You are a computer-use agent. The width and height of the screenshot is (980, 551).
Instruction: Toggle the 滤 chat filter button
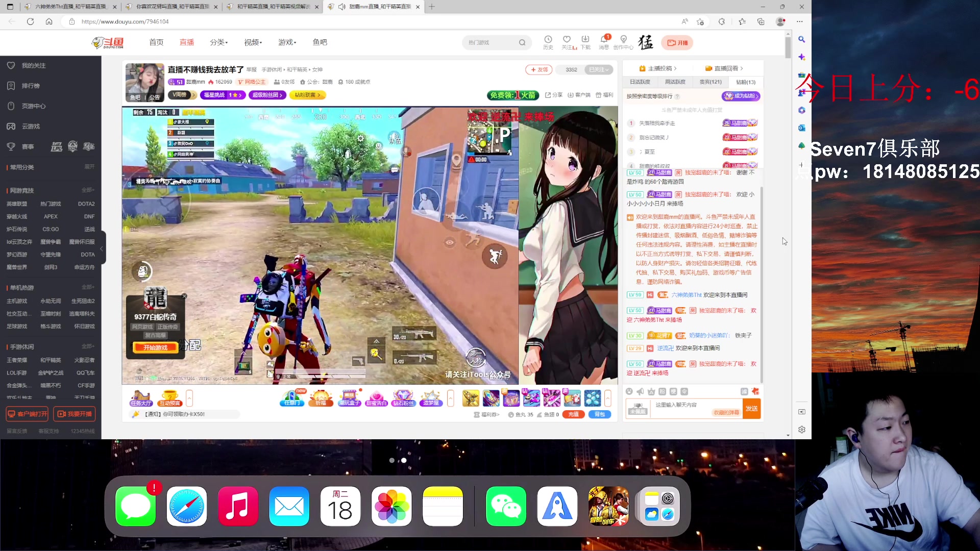pyautogui.click(x=744, y=391)
